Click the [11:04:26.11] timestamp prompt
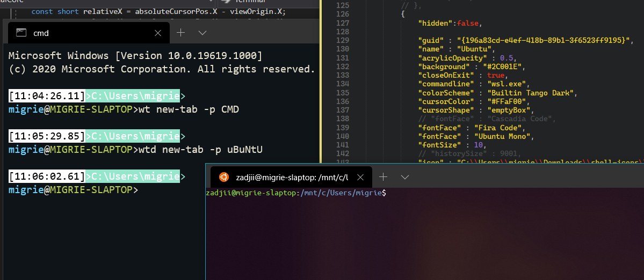The width and height of the screenshot is (644, 280). 47,97
